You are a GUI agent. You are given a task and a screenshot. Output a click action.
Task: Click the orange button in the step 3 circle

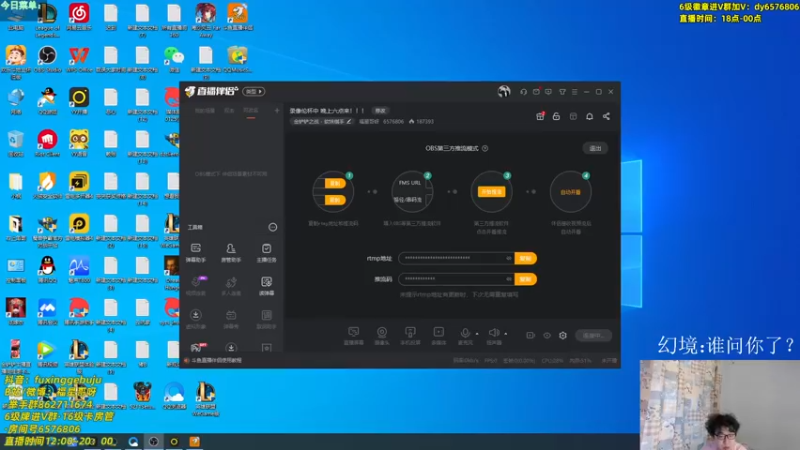coord(491,192)
